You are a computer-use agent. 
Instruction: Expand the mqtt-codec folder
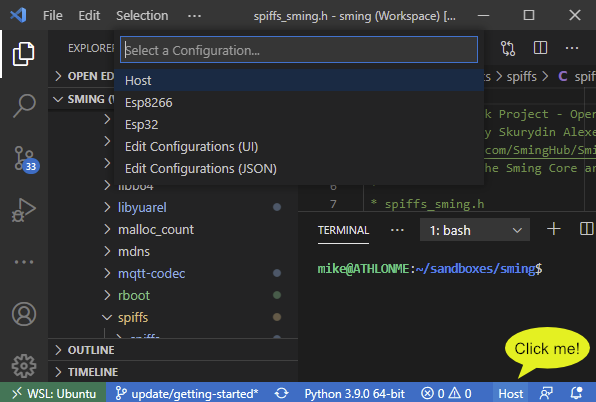(173, 274)
